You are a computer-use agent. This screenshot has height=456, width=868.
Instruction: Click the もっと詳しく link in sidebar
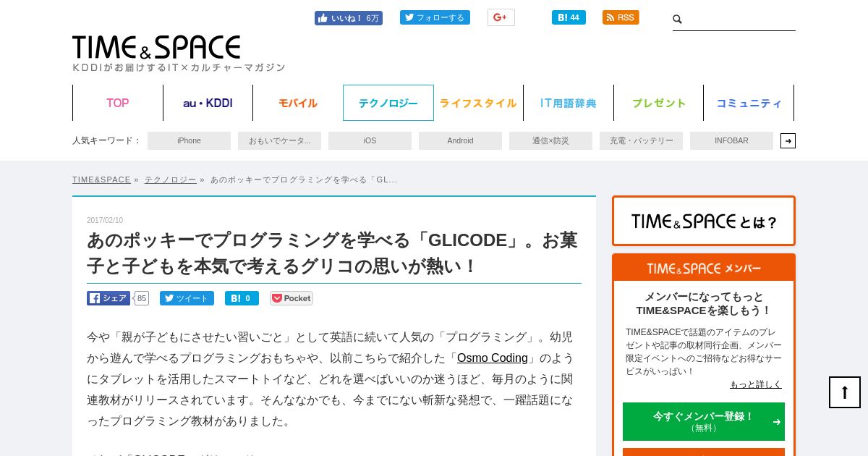tap(756, 384)
